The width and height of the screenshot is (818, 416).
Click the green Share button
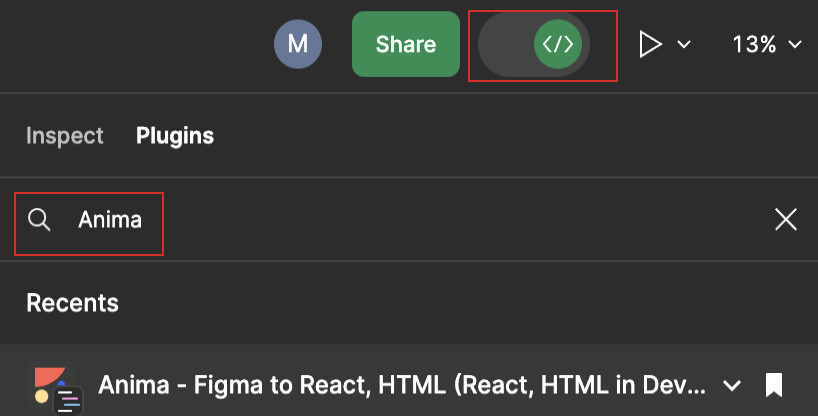point(405,44)
